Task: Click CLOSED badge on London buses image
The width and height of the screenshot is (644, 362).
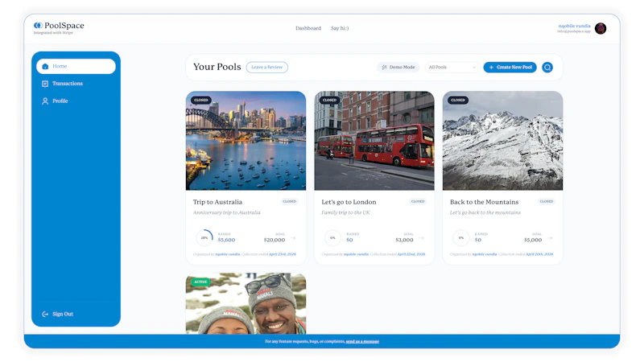Action: coord(329,100)
